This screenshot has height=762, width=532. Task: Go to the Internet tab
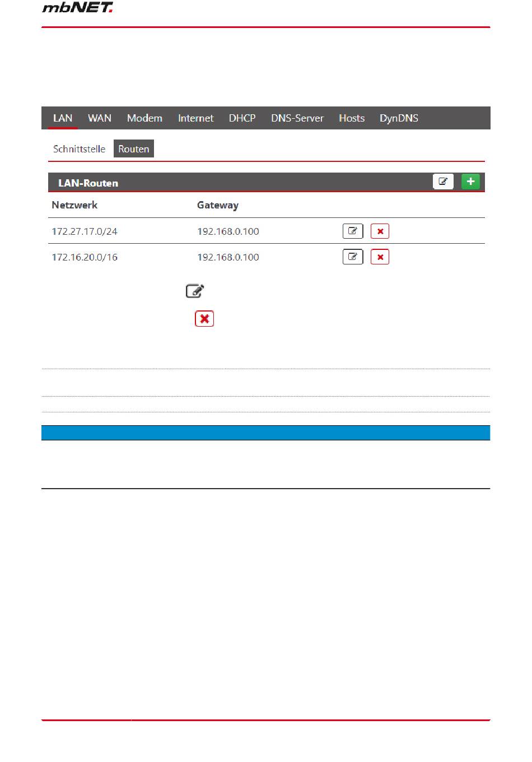195,118
